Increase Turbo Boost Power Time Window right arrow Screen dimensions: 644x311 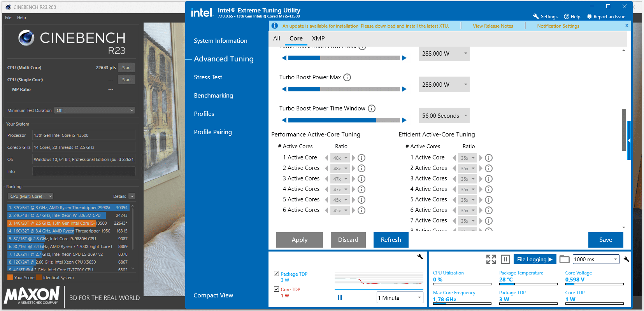404,120
